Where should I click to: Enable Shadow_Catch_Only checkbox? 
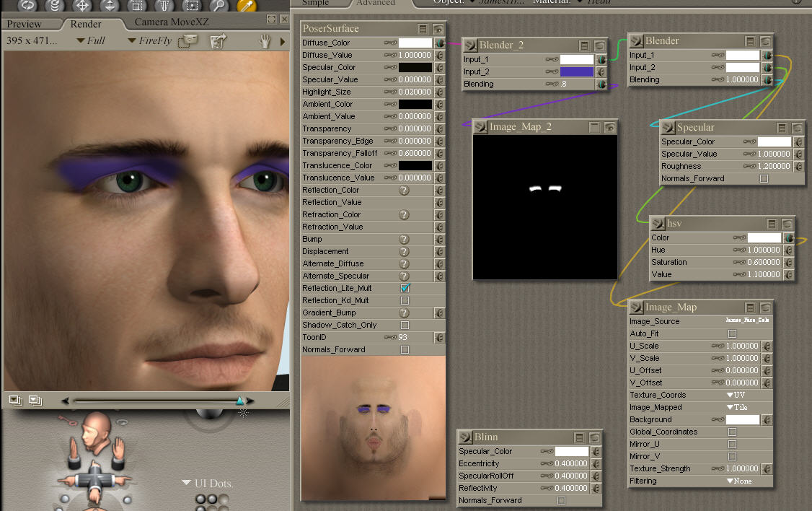[405, 325]
